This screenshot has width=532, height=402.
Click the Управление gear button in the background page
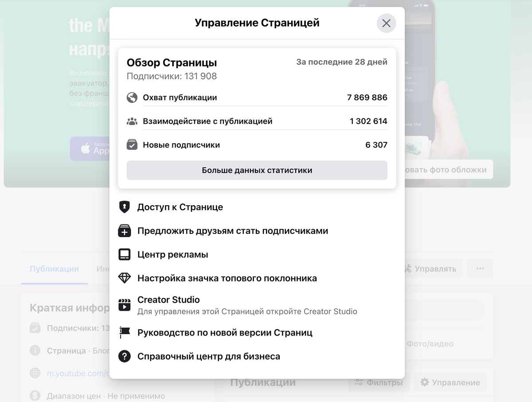450,382
